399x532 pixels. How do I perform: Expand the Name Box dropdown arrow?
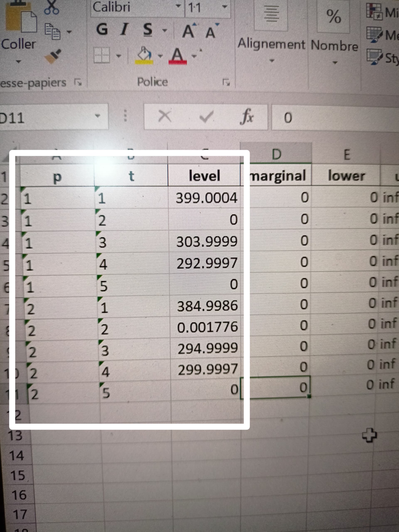[x=97, y=116]
